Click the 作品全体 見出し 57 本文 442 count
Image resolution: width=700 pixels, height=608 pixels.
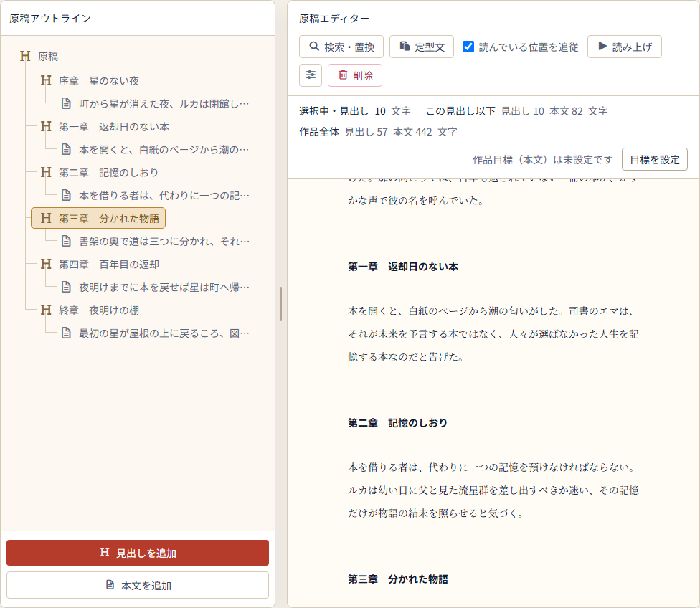378,132
